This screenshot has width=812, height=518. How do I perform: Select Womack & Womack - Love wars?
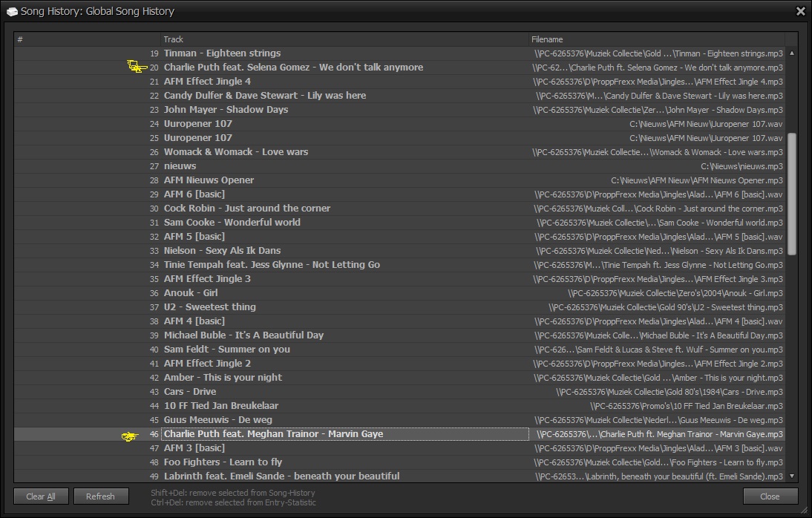235,152
